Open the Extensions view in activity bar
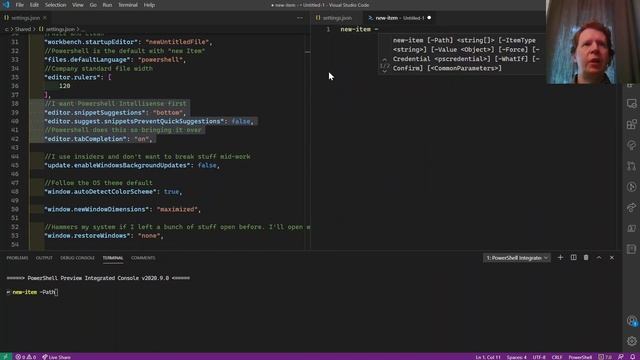Screen dimensions: 640x360 tap(631, 124)
